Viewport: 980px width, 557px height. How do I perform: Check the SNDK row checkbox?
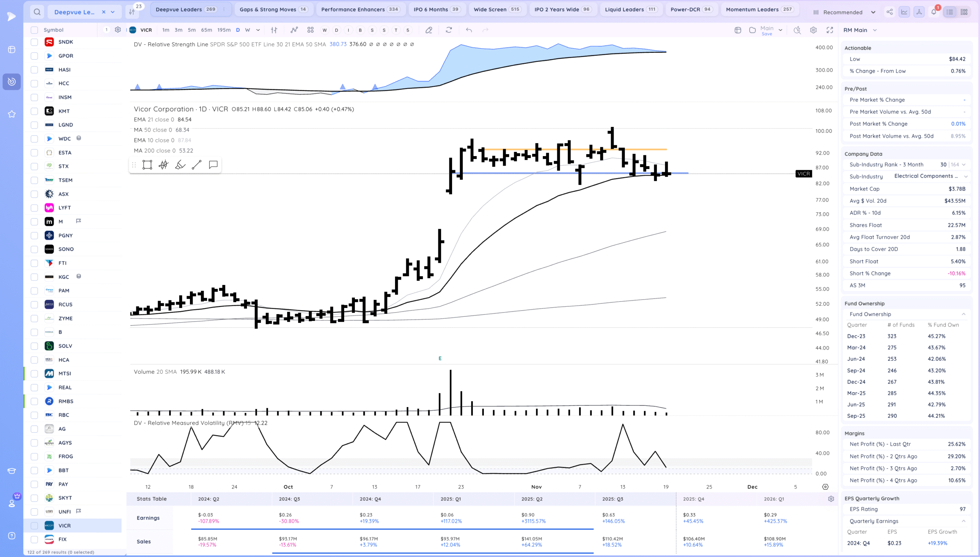[x=34, y=42]
